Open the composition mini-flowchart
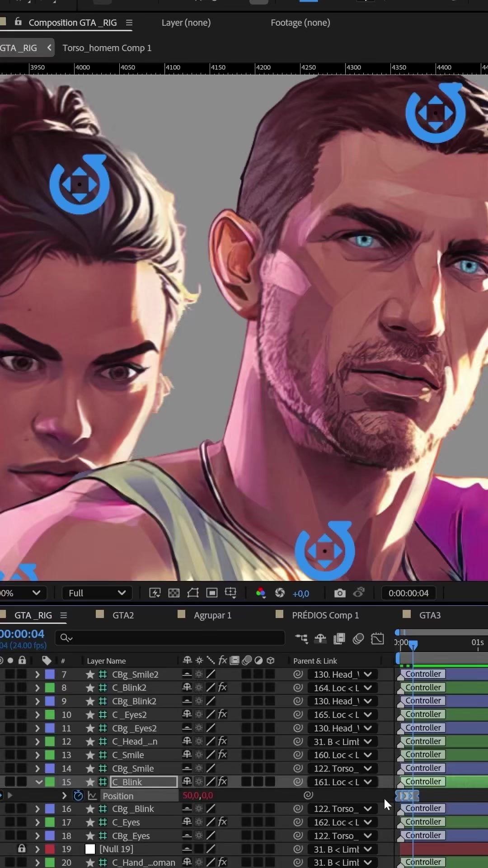This screenshot has height=868, width=488. pyautogui.click(x=301, y=638)
